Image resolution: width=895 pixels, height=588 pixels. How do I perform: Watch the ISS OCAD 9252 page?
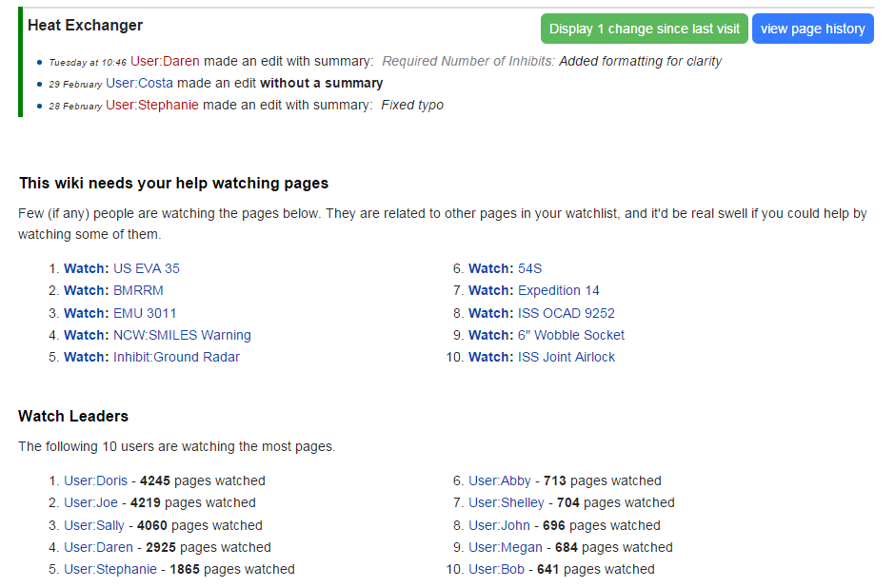coord(491,313)
